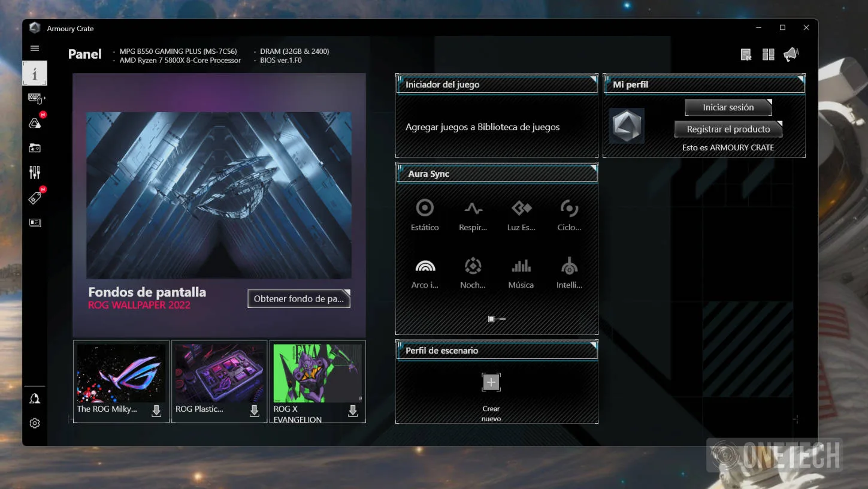Maximize the Armoury Crate window

point(782,28)
